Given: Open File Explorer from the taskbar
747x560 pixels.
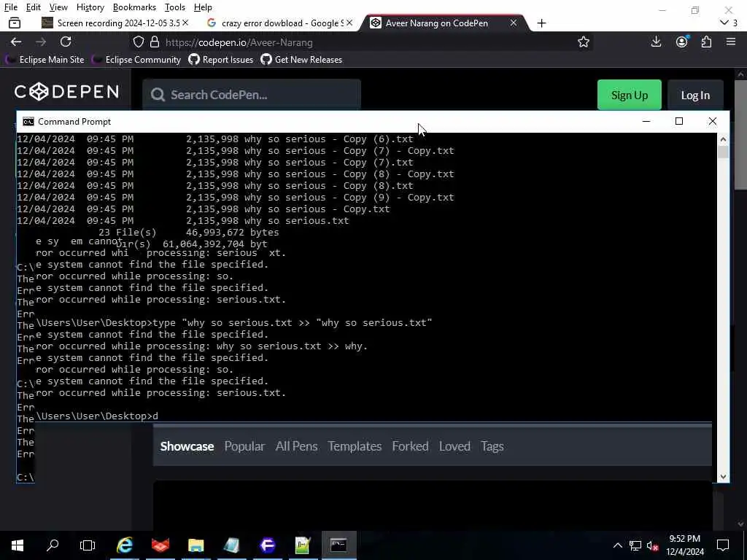Looking at the screenshot, I should point(196,545).
